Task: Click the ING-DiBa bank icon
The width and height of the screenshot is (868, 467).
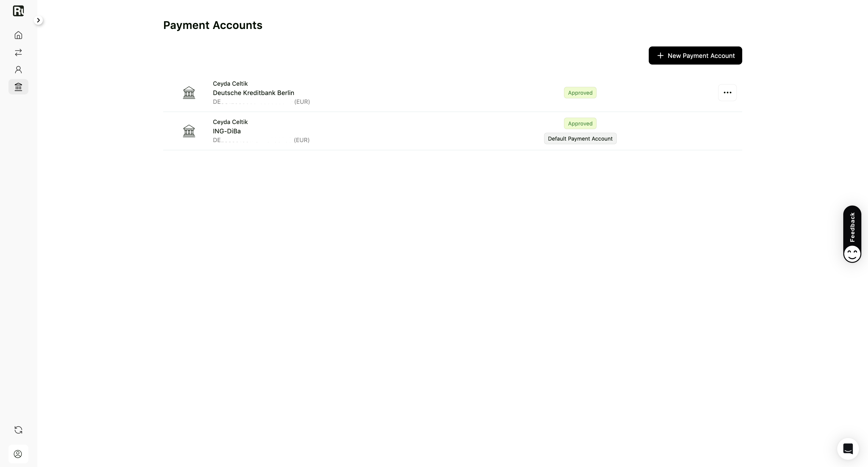Action: click(189, 131)
